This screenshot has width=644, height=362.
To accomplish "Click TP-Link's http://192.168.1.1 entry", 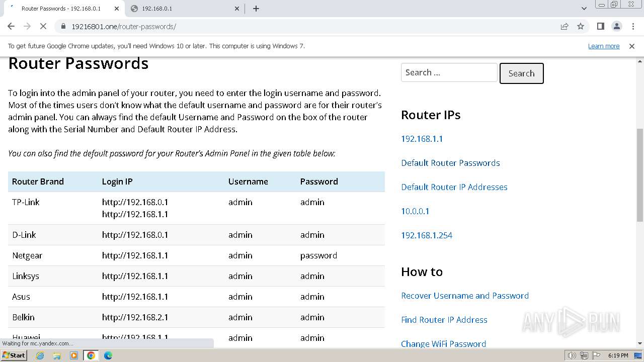I will [x=135, y=214].
